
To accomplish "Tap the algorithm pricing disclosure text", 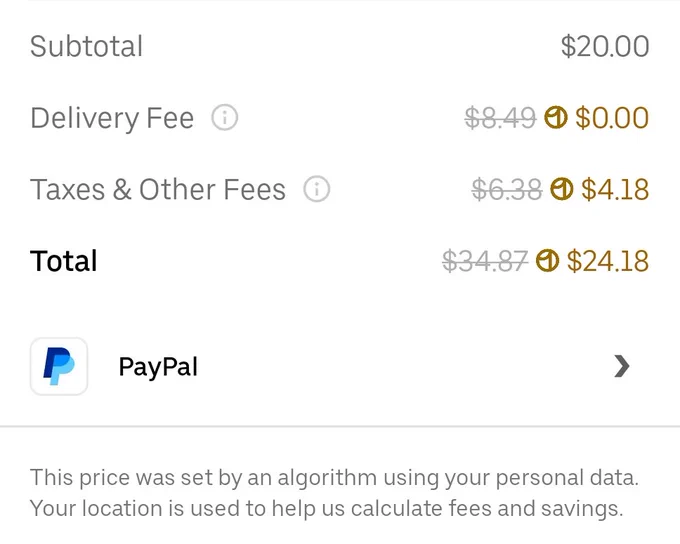I will 334,493.
